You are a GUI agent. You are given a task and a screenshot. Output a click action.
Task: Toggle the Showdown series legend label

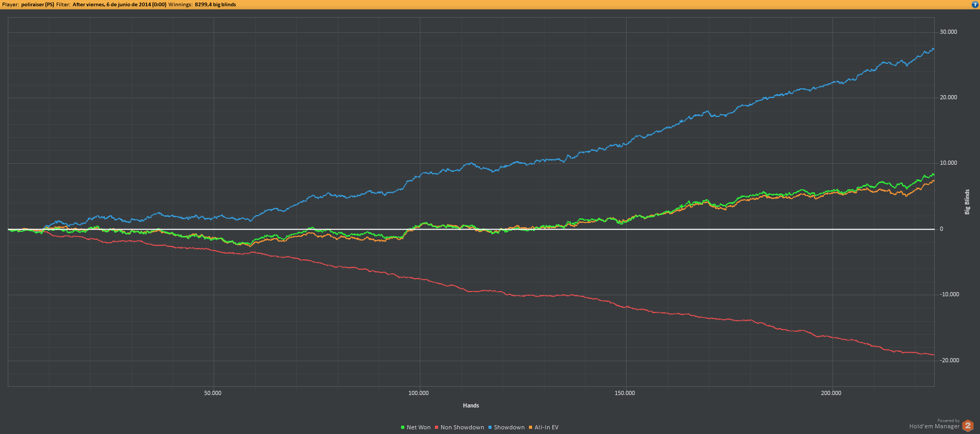pyautogui.click(x=509, y=427)
